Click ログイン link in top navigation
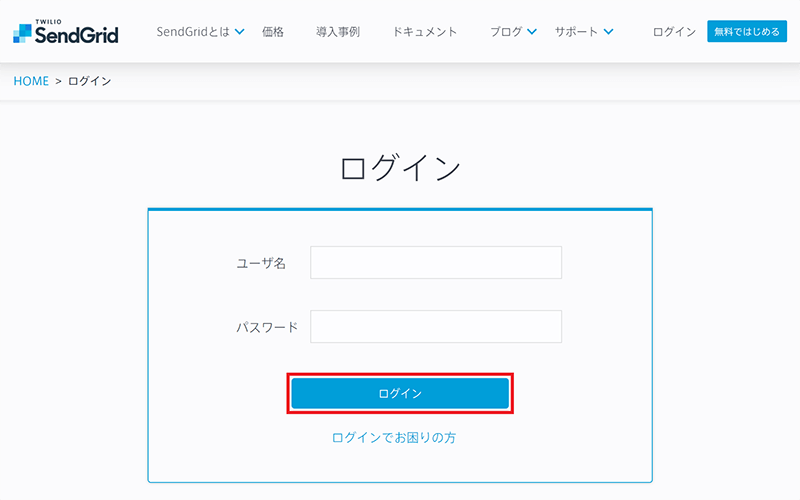The image size is (800, 500). click(x=674, y=32)
